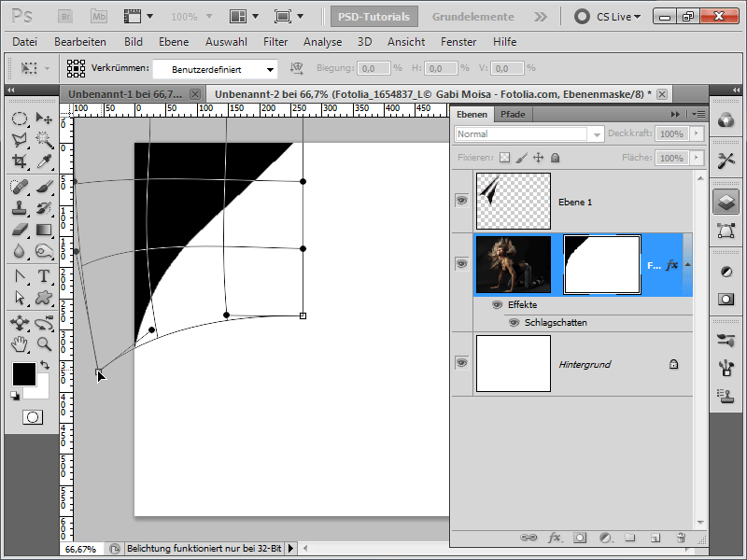The height and width of the screenshot is (560, 747).
Task: Toggle lock position
Action: point(539,158)
